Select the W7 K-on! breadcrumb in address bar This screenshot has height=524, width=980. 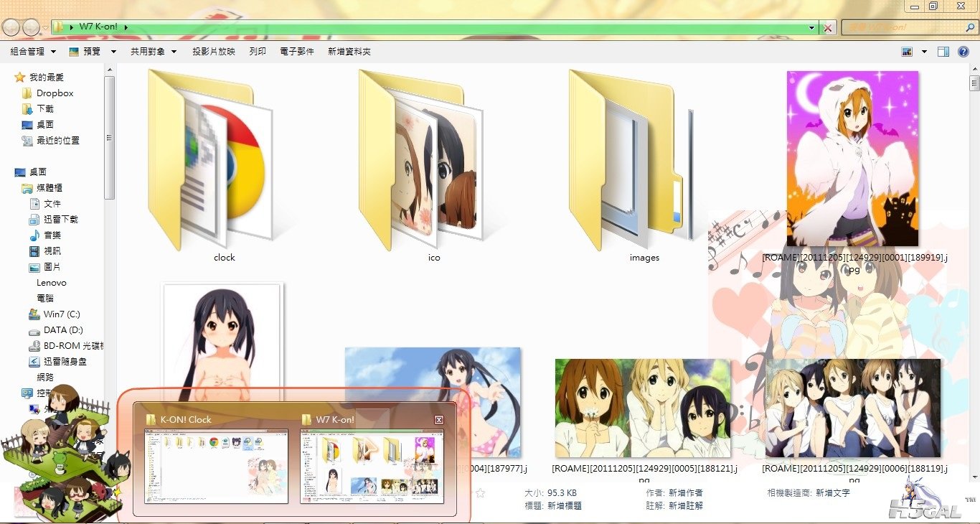tap(98, 27)
